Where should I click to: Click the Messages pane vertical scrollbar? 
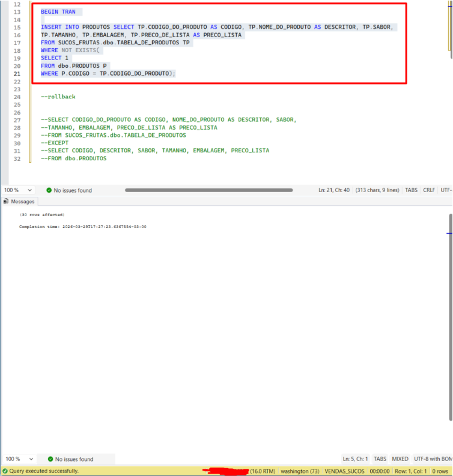tap(451, 317)
